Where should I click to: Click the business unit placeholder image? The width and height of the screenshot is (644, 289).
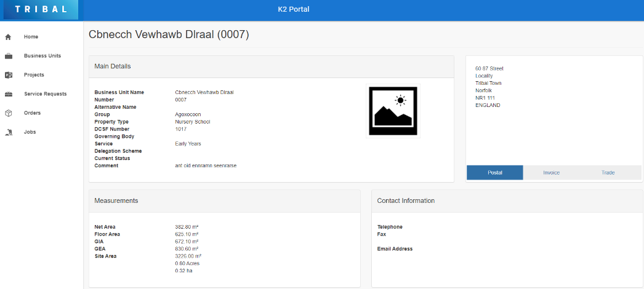(393, 111)
